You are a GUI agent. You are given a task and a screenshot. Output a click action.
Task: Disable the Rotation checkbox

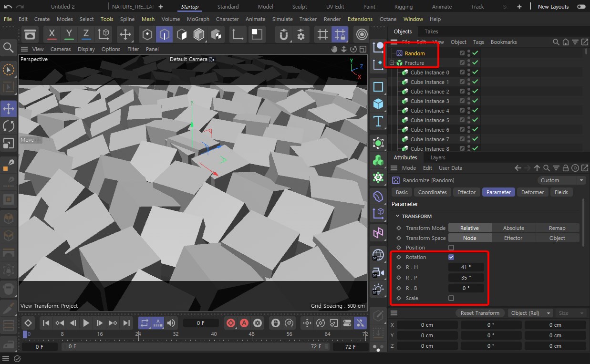coord(451,257)
